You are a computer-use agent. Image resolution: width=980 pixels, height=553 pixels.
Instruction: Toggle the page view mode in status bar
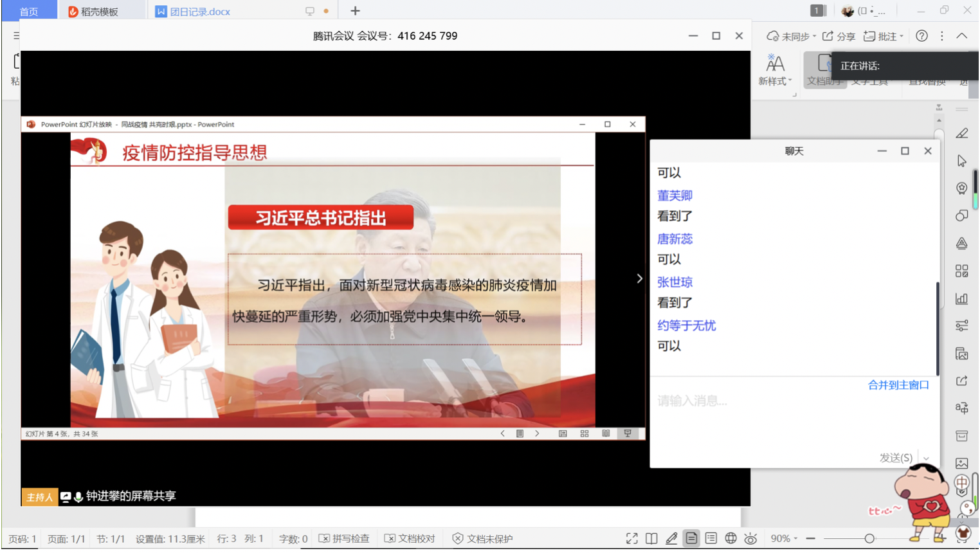[x=691, y=539]
